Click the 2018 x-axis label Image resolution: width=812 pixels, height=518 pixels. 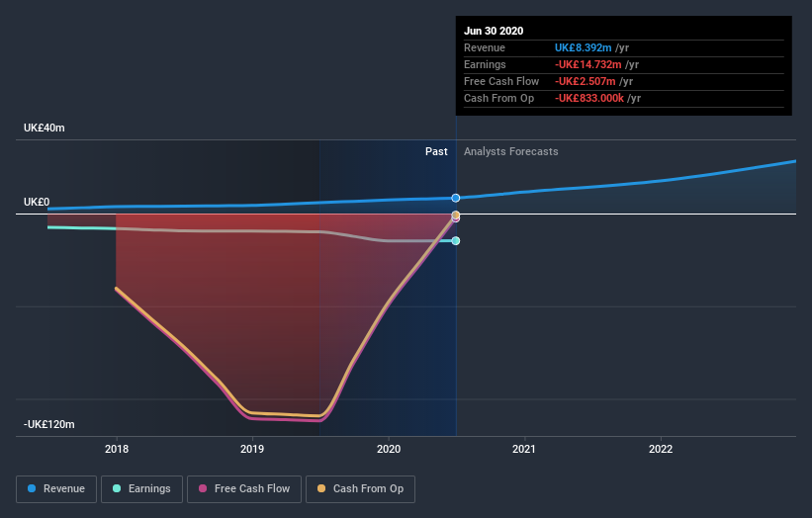pos(117,449)
